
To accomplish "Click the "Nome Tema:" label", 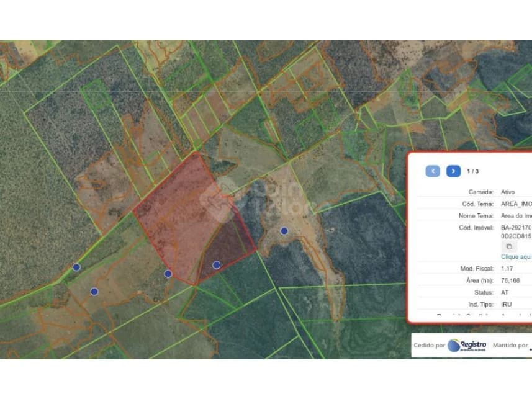I will (x=476, y=216).
